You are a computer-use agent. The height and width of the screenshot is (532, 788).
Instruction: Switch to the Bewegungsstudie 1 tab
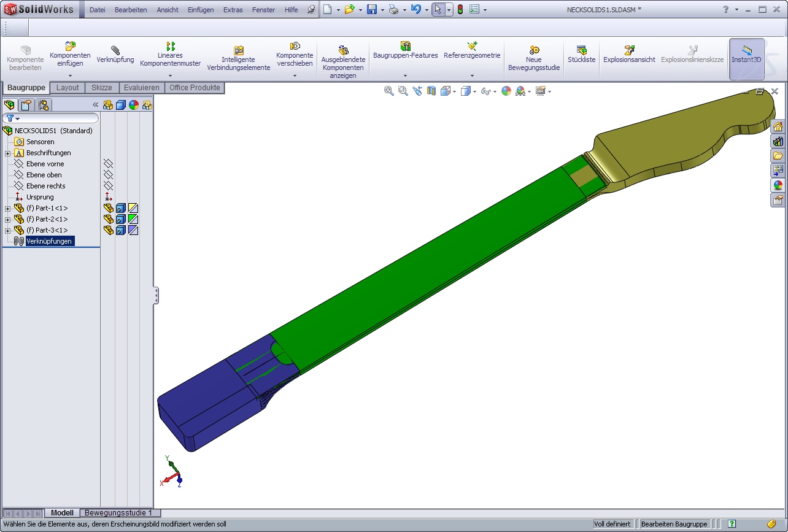pyautogui.click(x=120, y=513)
